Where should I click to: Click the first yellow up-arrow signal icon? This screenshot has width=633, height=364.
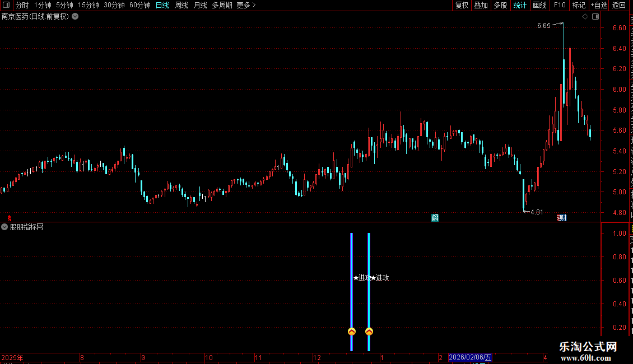(x=352, y=332)
